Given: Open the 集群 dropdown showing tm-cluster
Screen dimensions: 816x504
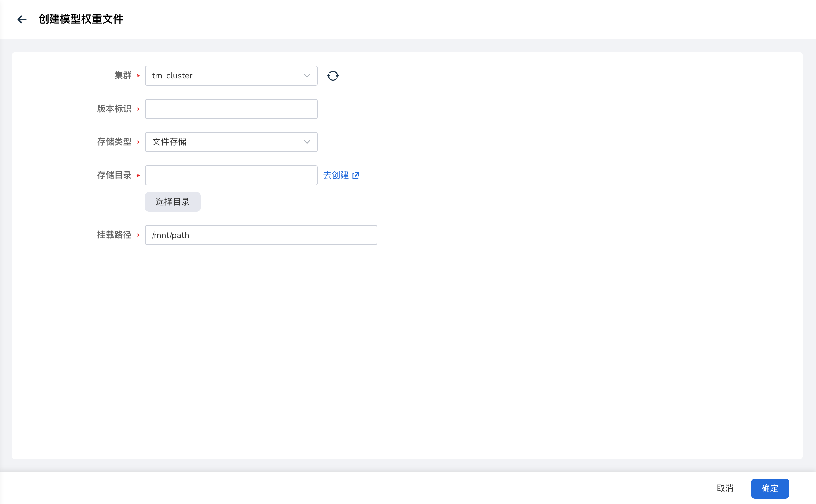Looking at the screenshot, I should pos(231,76).
